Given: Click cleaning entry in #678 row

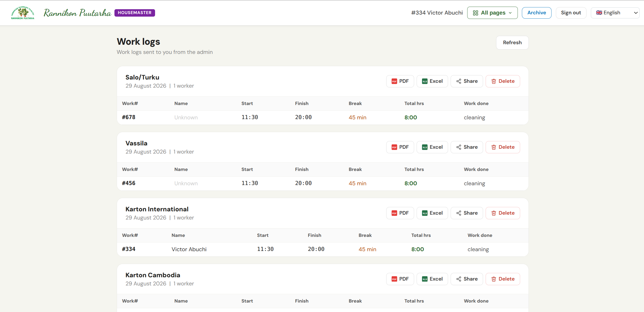Looking at the screenshot, I should point(474,118).
